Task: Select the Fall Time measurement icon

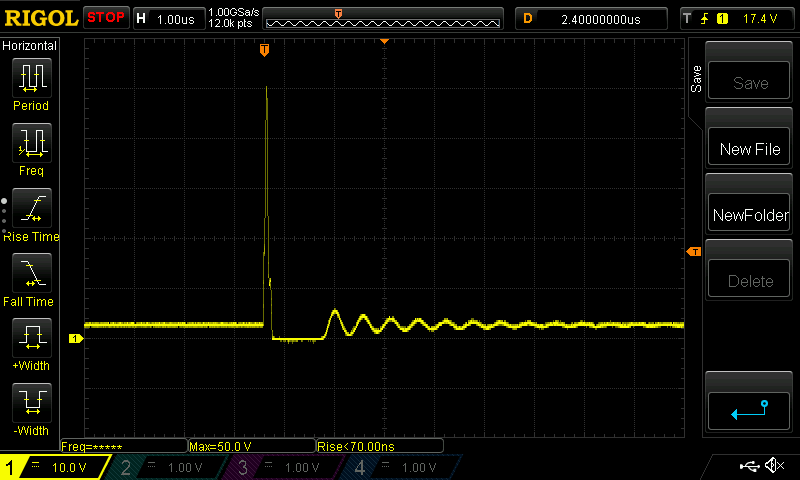Action: click(32, 273)
